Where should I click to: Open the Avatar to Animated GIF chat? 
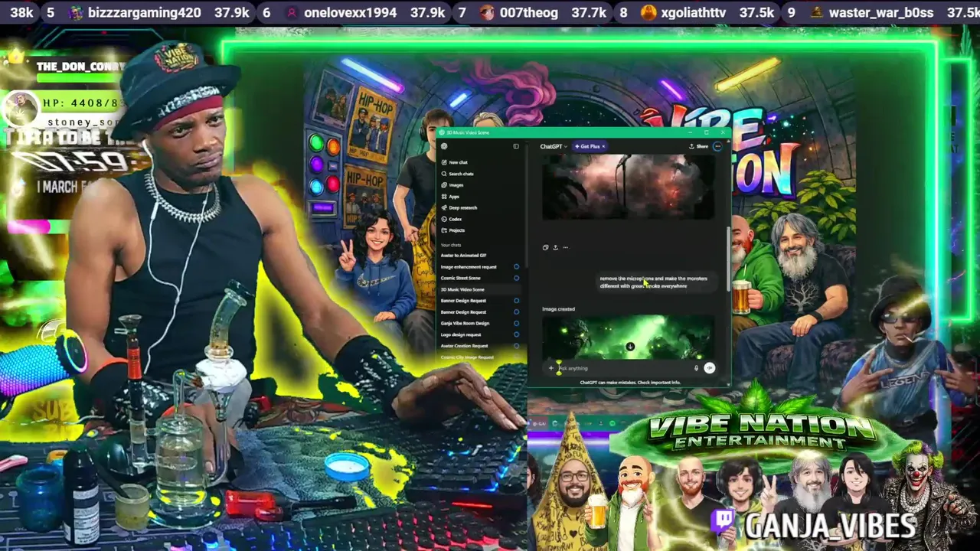463,256
